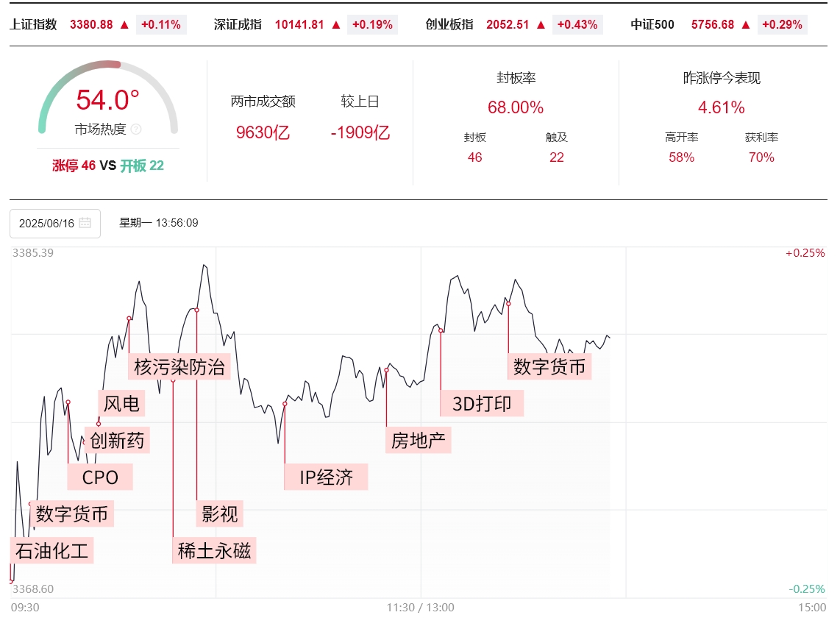Select the 开板 22 count link

click(142, 166)
